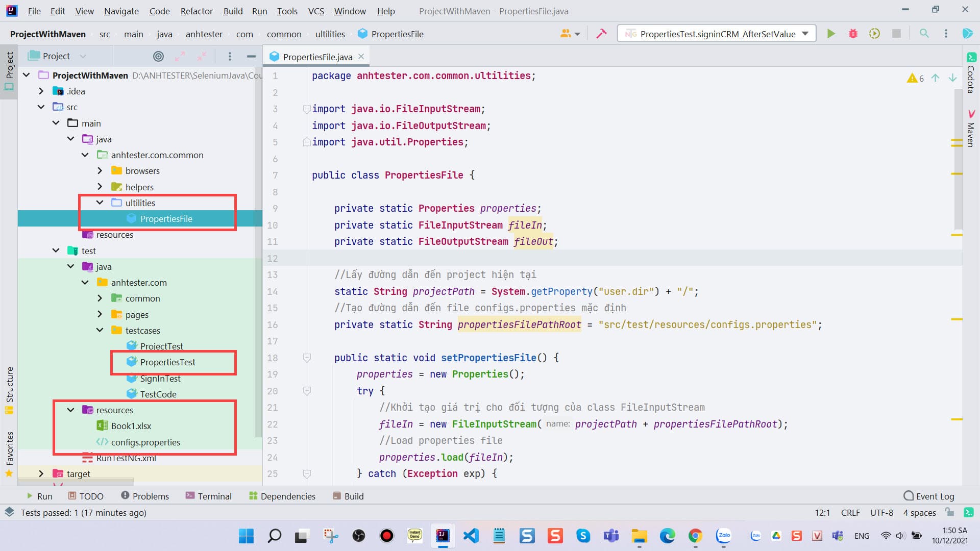980x551 pixels.
Task: Open the three-dots toolbar options menu
Action: (x=946, y=34)
